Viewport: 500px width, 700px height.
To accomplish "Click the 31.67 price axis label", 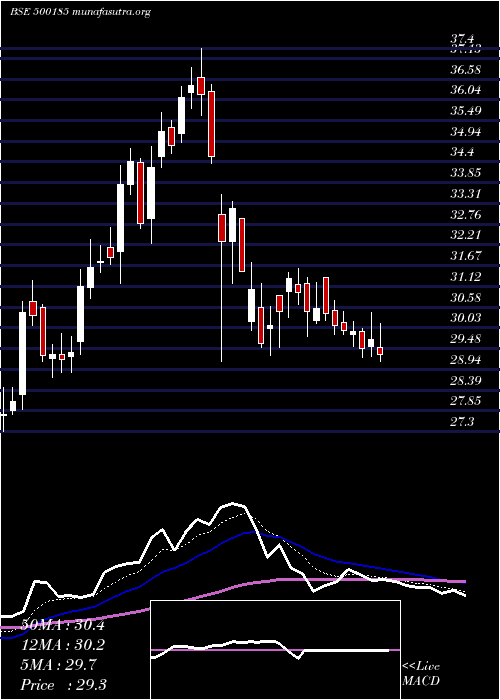I will (x=466, y=256).
